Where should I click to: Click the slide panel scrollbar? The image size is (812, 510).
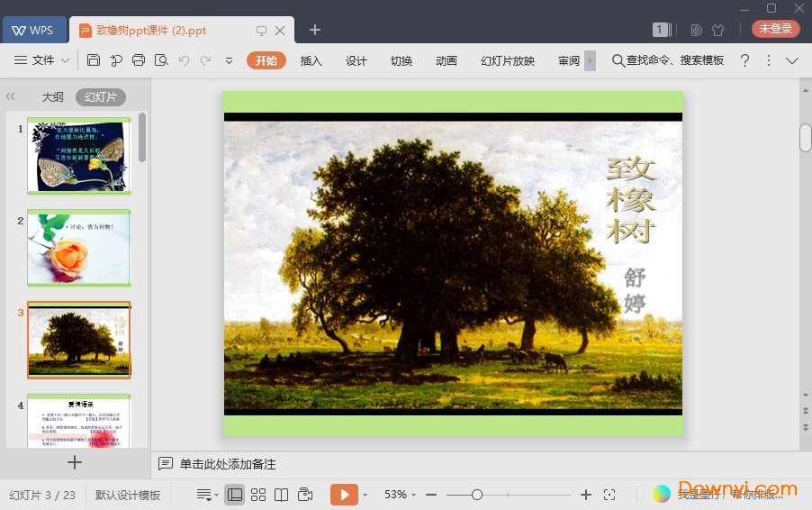pos(142,137)
